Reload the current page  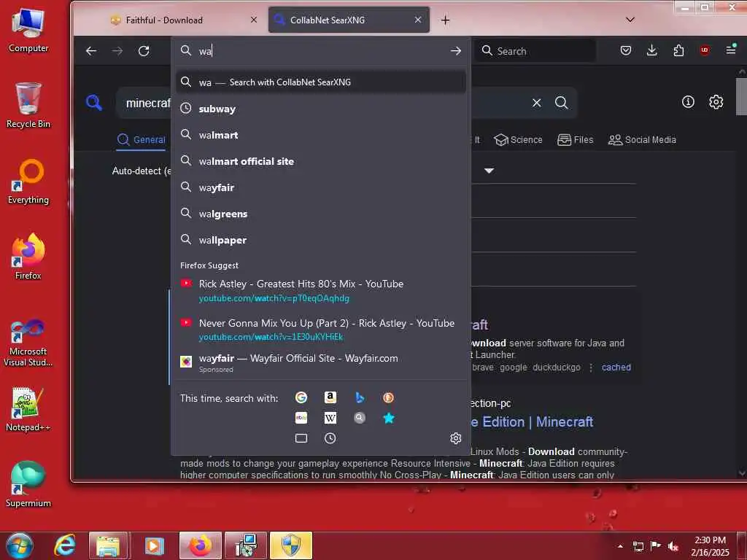(144, 50)
